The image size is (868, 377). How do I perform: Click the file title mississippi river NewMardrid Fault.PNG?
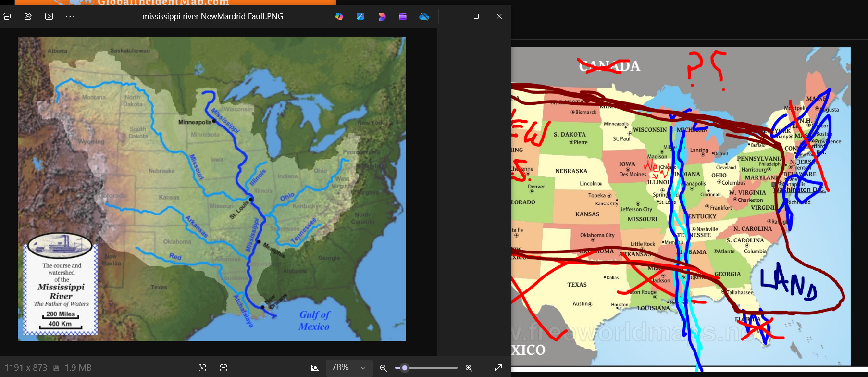click(212, 16)
